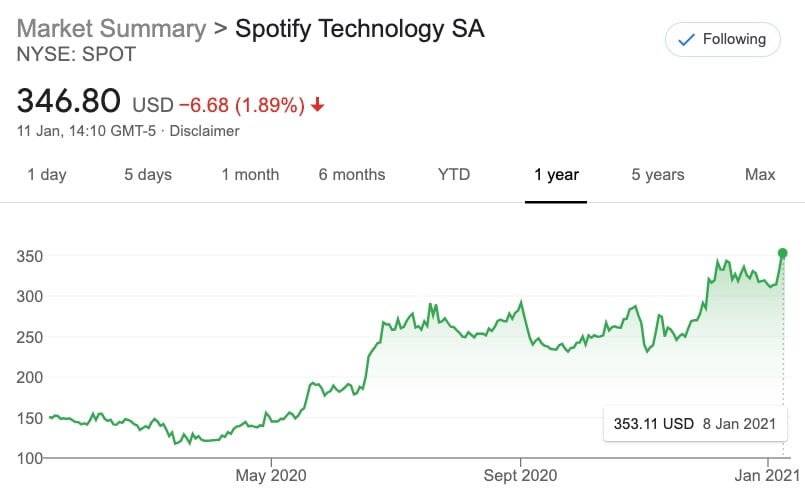Click the 1 year tab

(556, 175)
